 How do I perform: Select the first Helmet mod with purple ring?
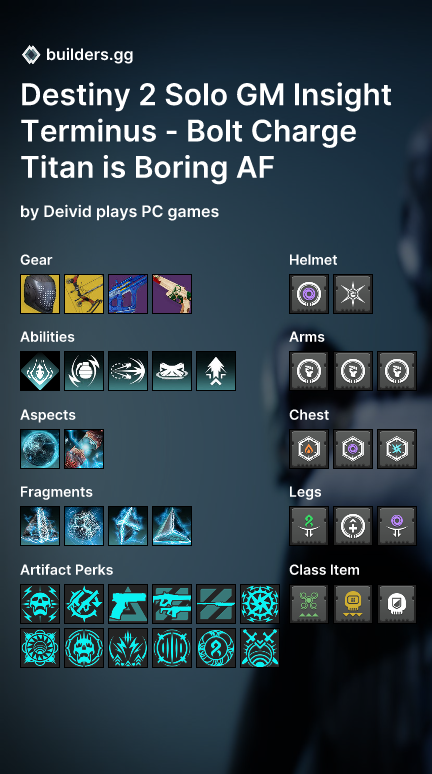(309, 294)
